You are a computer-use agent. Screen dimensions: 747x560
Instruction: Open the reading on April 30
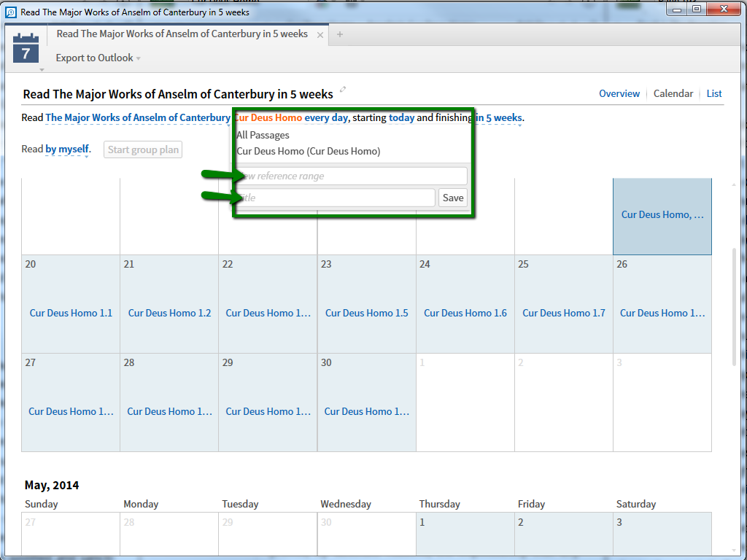tap(367, 411)
